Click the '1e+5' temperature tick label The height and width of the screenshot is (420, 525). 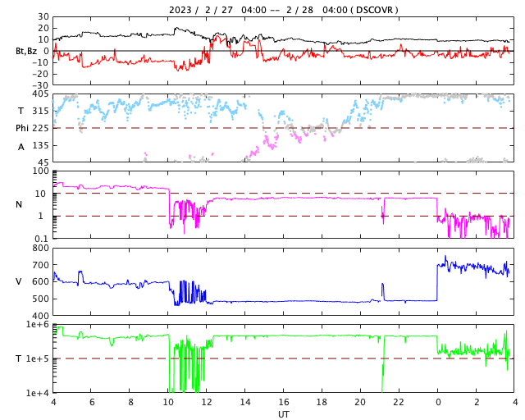tap(37, 358)
